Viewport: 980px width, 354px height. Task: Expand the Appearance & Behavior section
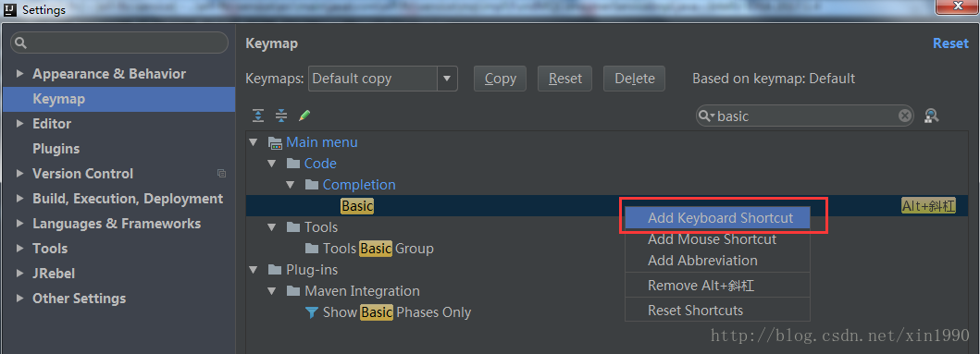[20, 74]
